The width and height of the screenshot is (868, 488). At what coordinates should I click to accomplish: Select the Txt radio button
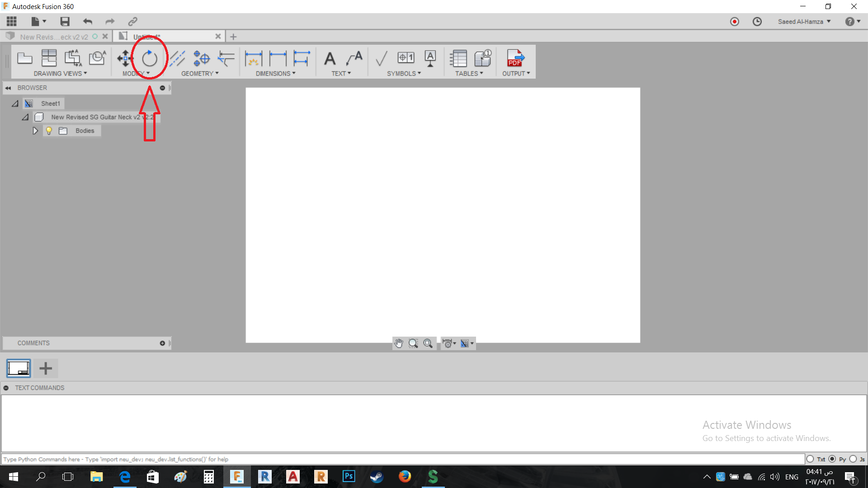[x=810, y=459]
